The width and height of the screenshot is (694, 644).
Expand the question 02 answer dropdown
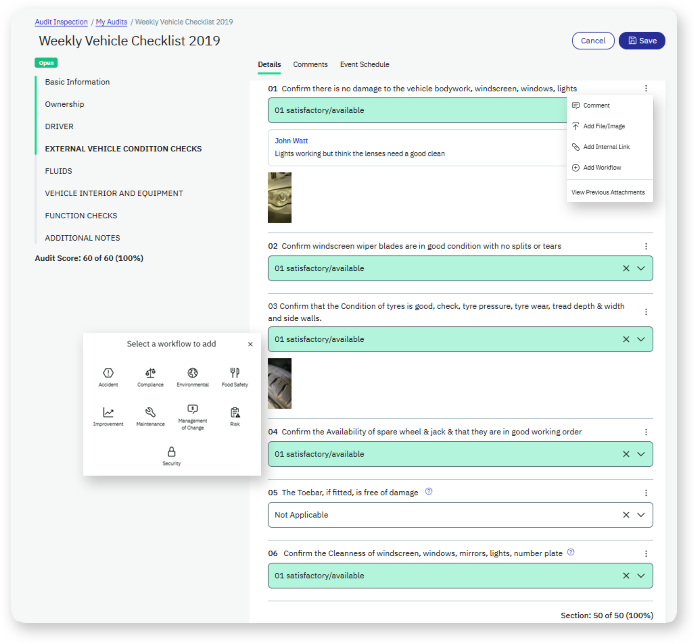click(641, 268)
